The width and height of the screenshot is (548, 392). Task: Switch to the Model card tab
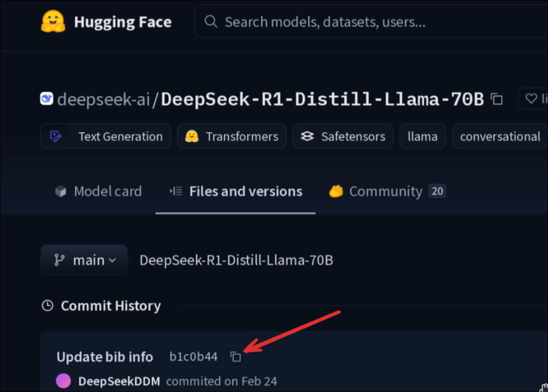pyautogui.click(x=98, y=191)
